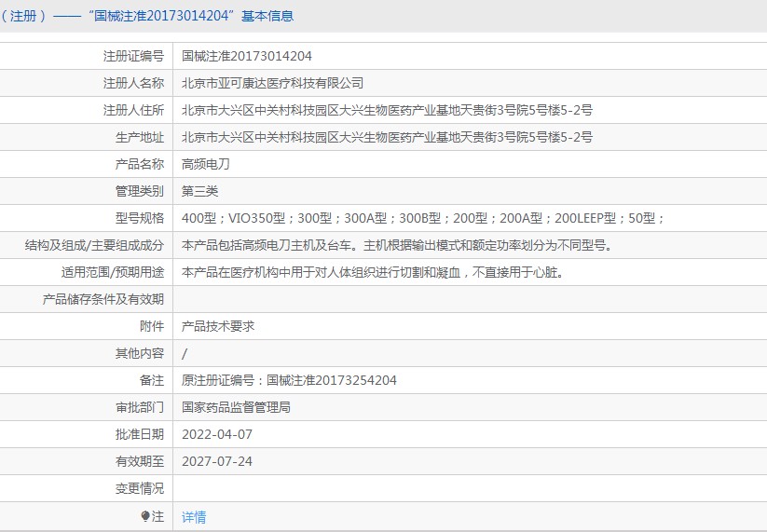Click the 审批部门 label

point(140,407)
